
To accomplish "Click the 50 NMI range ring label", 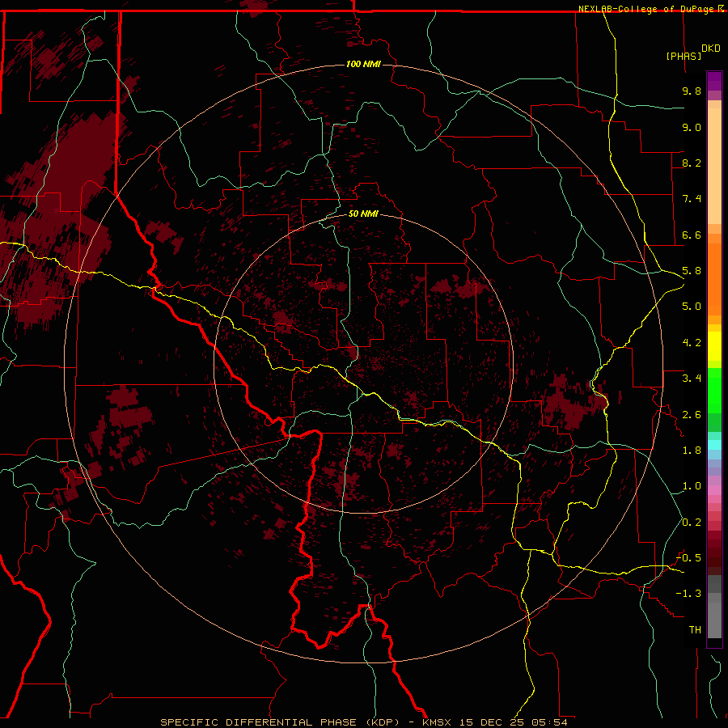I will (x=363, y=214).
